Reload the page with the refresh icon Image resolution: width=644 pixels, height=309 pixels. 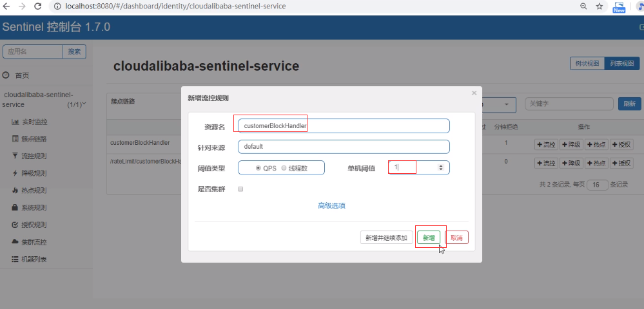(x=37, y=6)
